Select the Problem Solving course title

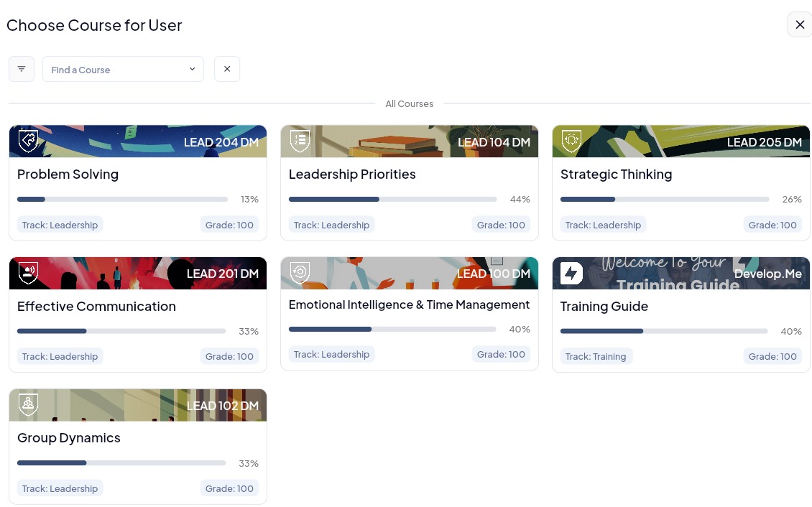[x=68, y=175]
